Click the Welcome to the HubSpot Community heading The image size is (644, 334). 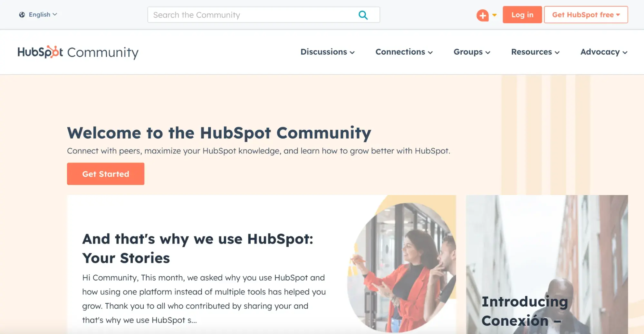pos(219,133)
